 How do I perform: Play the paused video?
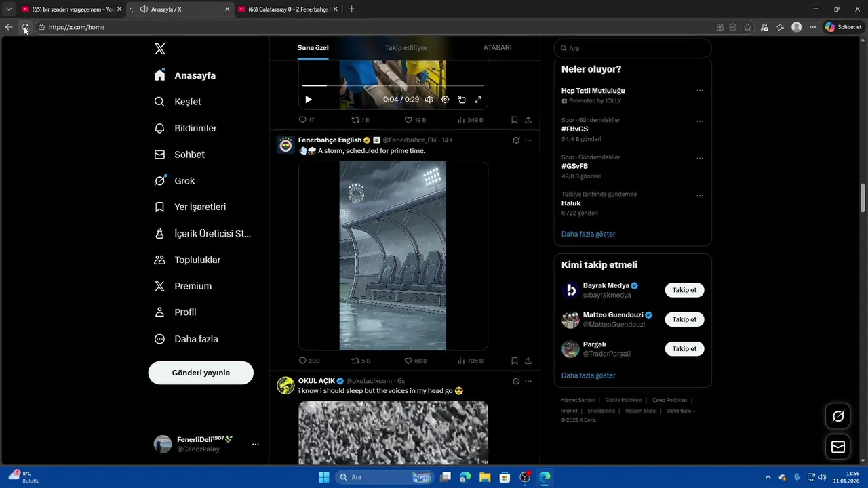click(309, 100)
